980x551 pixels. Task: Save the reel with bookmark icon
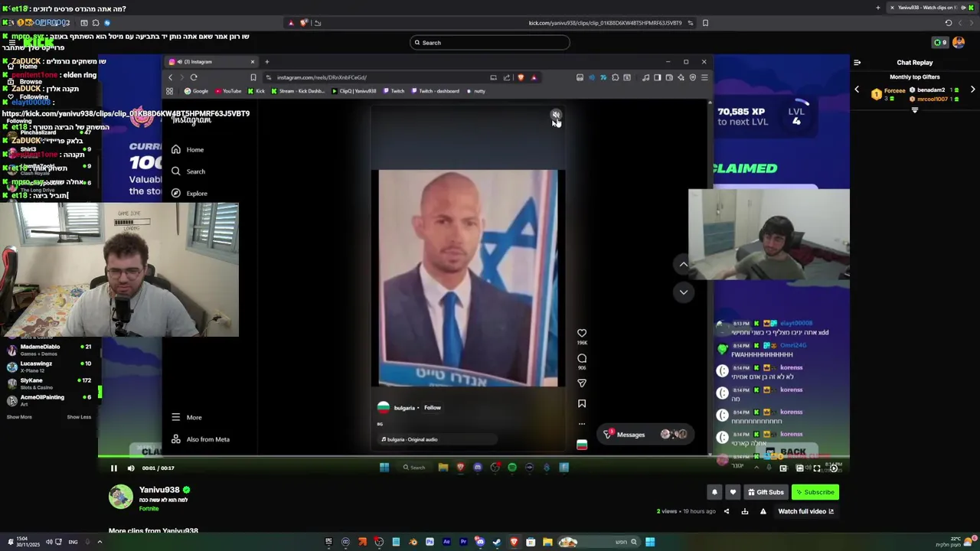click(582, 403)
